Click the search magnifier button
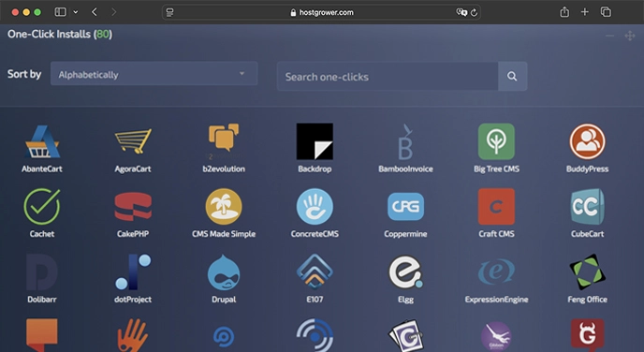The width and height of the screenshot is (644, 352). click(512, 77)
